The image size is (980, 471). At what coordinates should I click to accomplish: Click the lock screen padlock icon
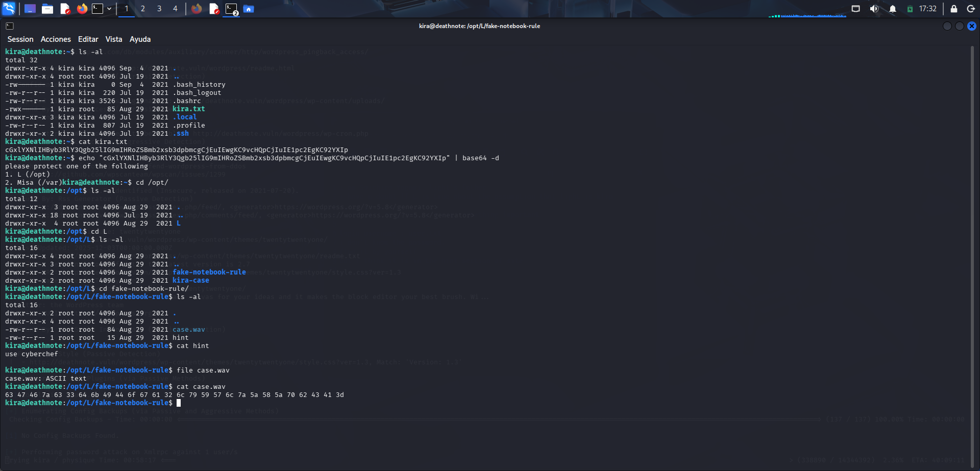click(953, 9)
